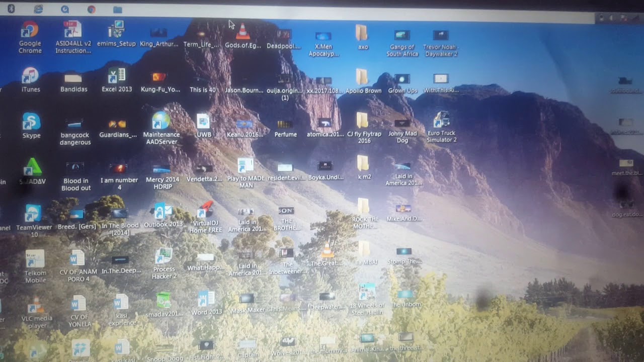Open the King_Arthur video file

[x=159, y=37]
